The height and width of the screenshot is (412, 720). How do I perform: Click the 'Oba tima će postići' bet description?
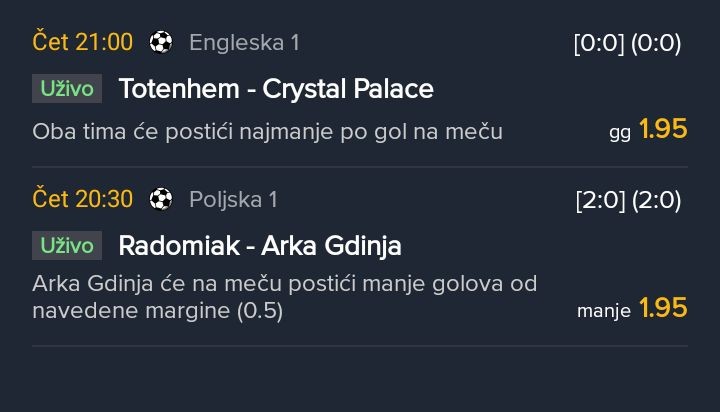click(x=267, y=131)
